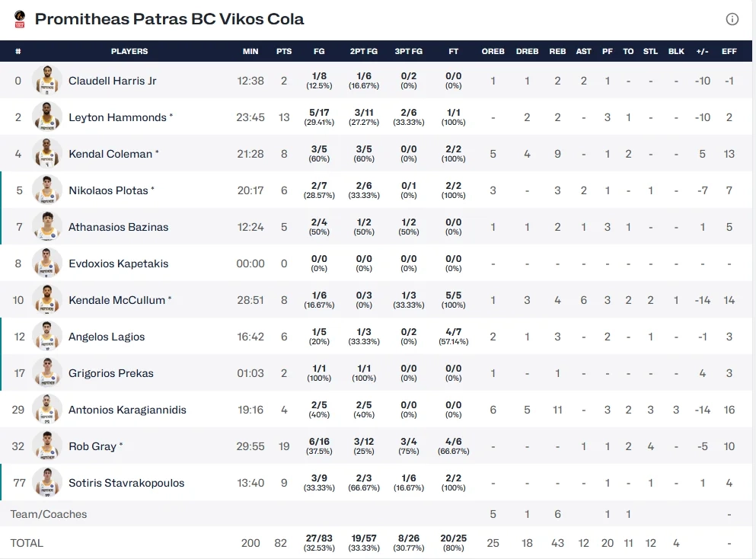Click the PLAYERS column header

pyautogui.click(x=129, y=52)
